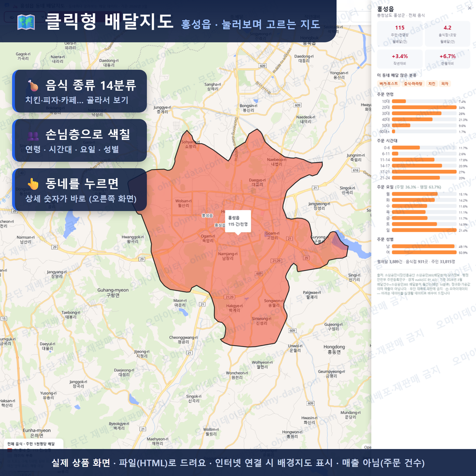The width and height of the screenshot is (476, 476).
Task: Click the route 616 shield on the map
Action: pos(356,170)
